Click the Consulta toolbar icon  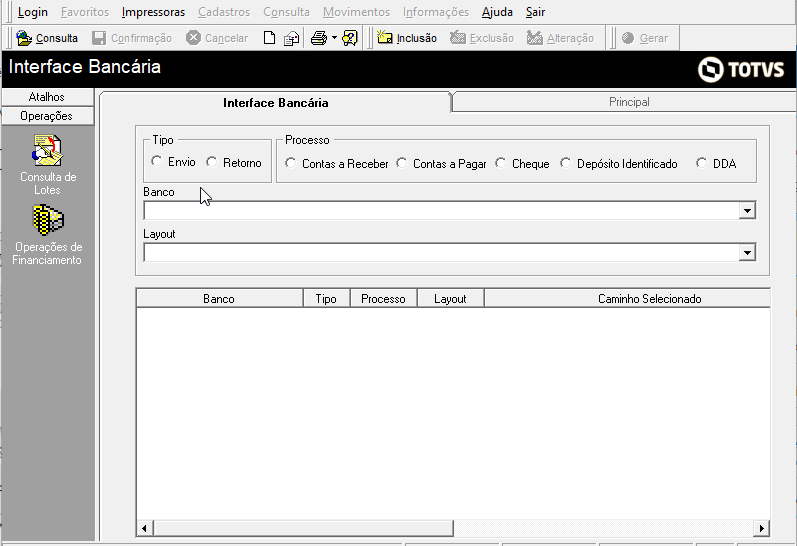pos(24,38)
